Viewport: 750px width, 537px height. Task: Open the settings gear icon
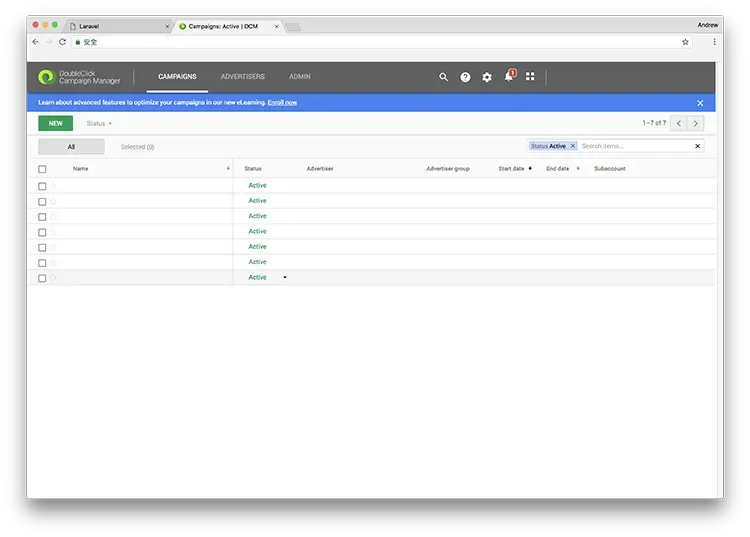point(487,77)
